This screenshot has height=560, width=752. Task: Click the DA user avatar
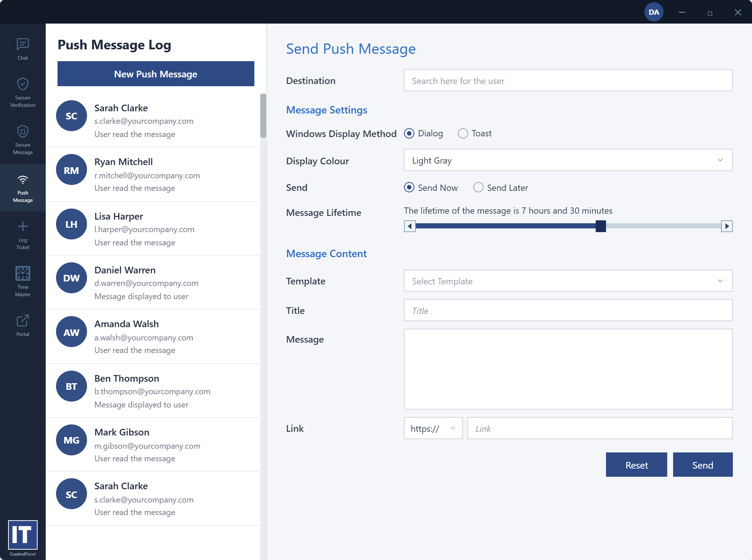click(x=654, y=12)
